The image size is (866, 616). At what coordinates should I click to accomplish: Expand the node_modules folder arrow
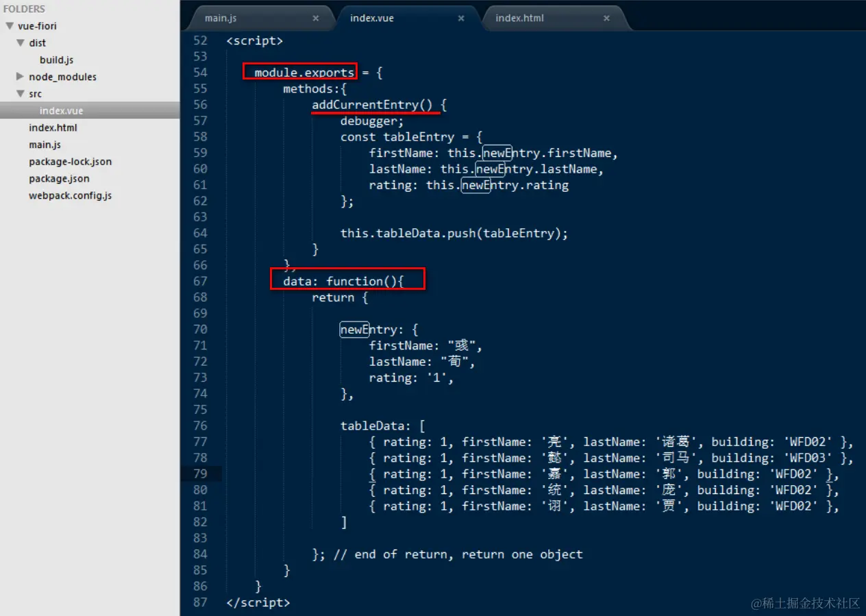coord(21,77)
